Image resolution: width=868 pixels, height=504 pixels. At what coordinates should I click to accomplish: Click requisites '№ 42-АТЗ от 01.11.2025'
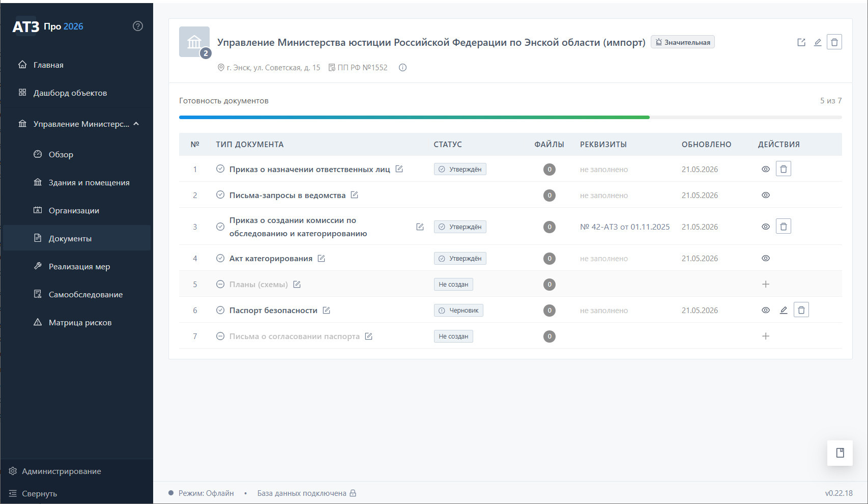tap(625, 227)
